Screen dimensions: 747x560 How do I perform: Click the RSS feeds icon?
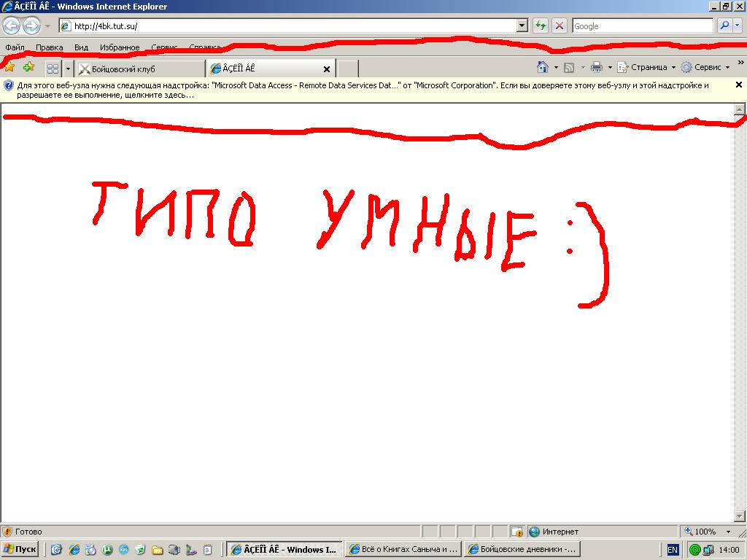point(569,68)
